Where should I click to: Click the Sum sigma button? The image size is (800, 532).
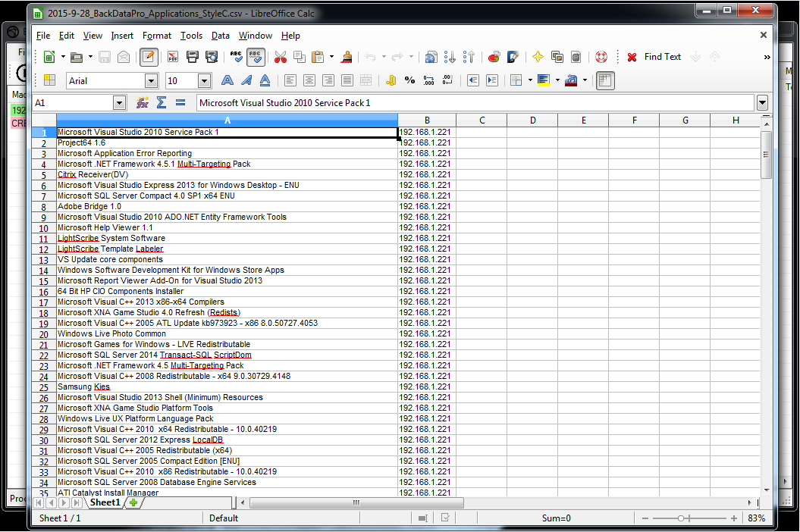click(162, 102)
